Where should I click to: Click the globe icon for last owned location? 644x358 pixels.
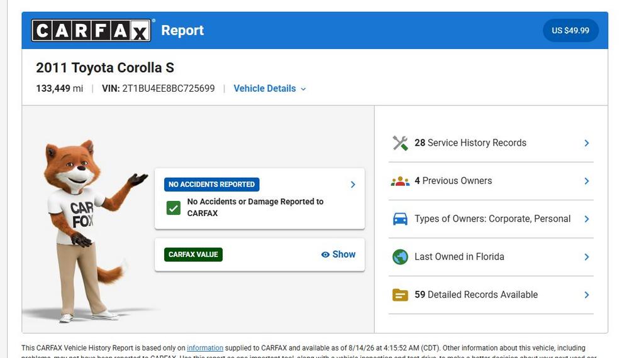point(400,257)
